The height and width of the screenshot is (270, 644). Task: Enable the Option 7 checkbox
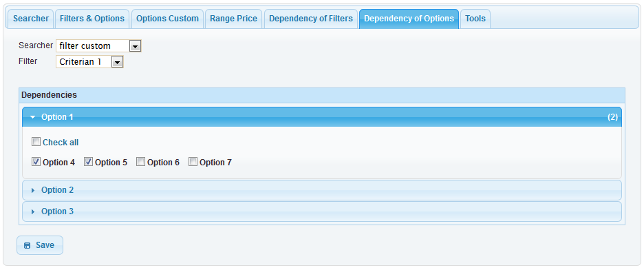coord(193,162)
